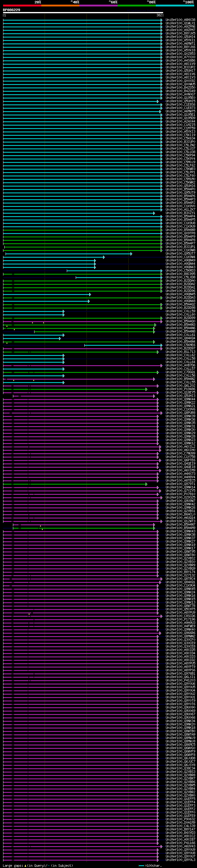Select the UniRef100_B8C995 label
The height and width of the screenshot is (868, 197).
click(180, 274)
